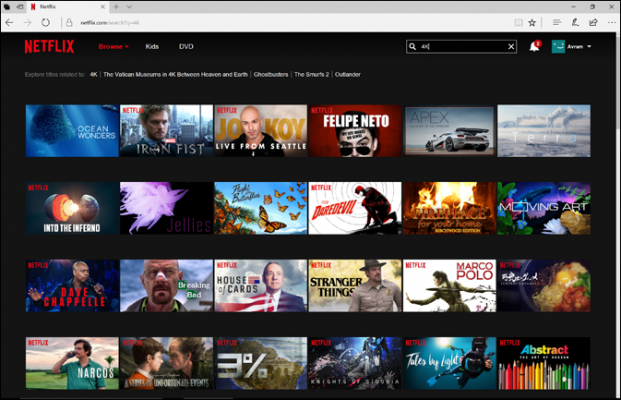
Task: Open the Tales by Light thumbnail
Action: [x=449, y=363]
